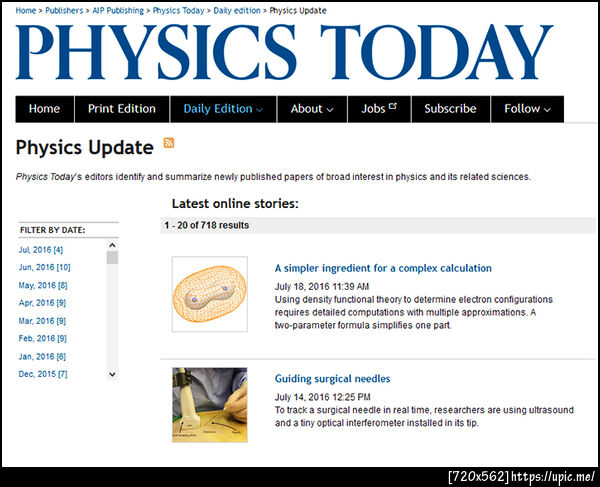600x487 pixels.
Task: Filter stories by Mar, 2016
Action: 42,321
